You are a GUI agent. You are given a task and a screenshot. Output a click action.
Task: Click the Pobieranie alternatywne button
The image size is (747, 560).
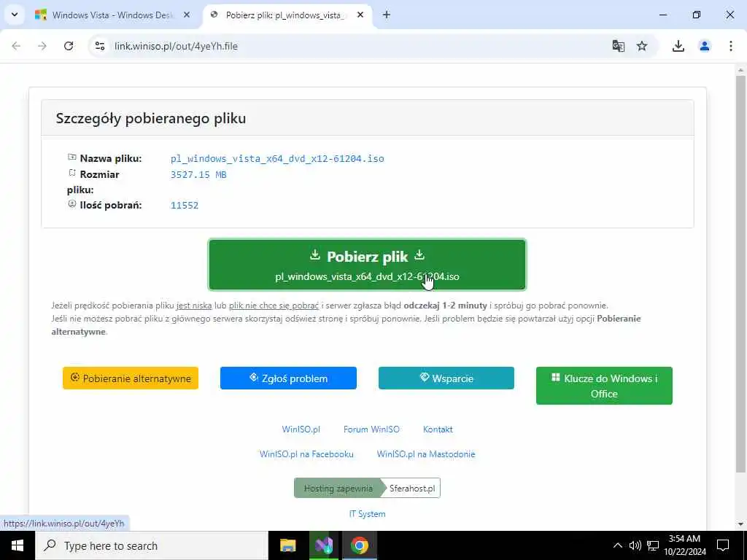point(131,378)
